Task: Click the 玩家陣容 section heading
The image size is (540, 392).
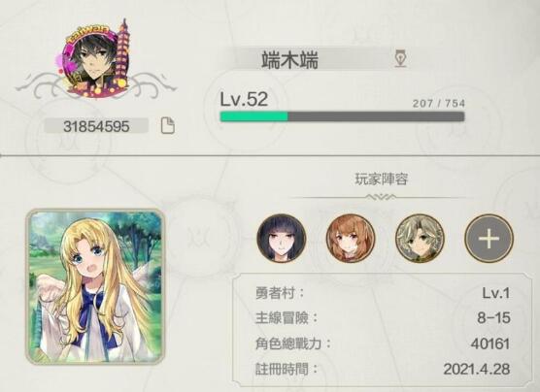Action: [x=382, y=180]
